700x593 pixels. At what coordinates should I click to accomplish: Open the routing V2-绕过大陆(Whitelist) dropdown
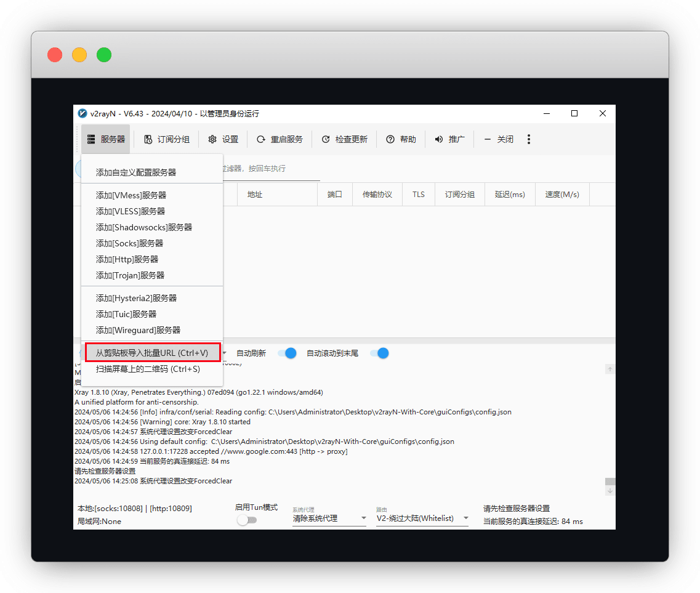click(422, 518)
